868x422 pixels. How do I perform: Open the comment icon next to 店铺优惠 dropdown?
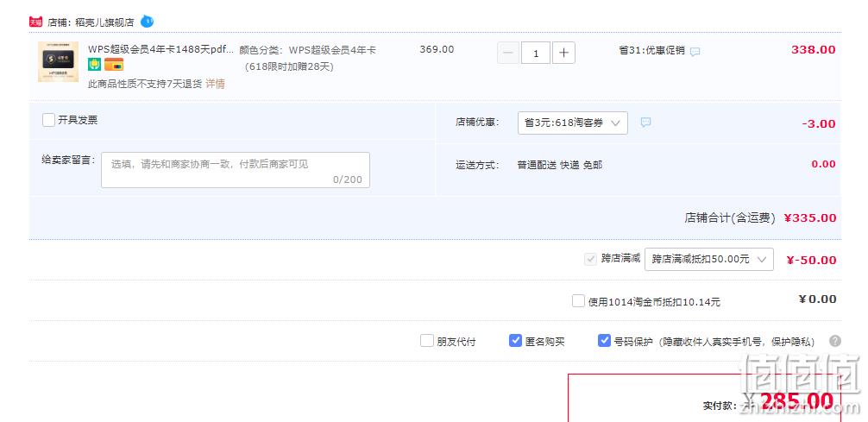pyautogui.click(x=645, y=123)
